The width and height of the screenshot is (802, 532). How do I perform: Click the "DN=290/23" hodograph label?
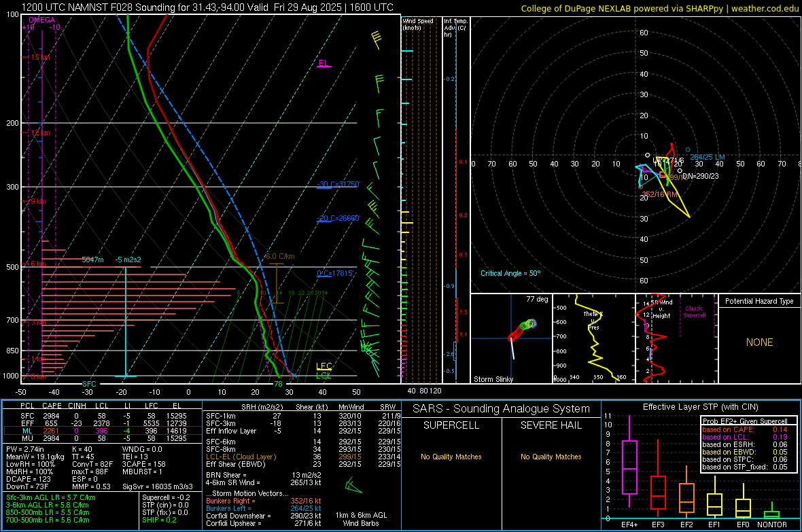(x=700, y=176)
